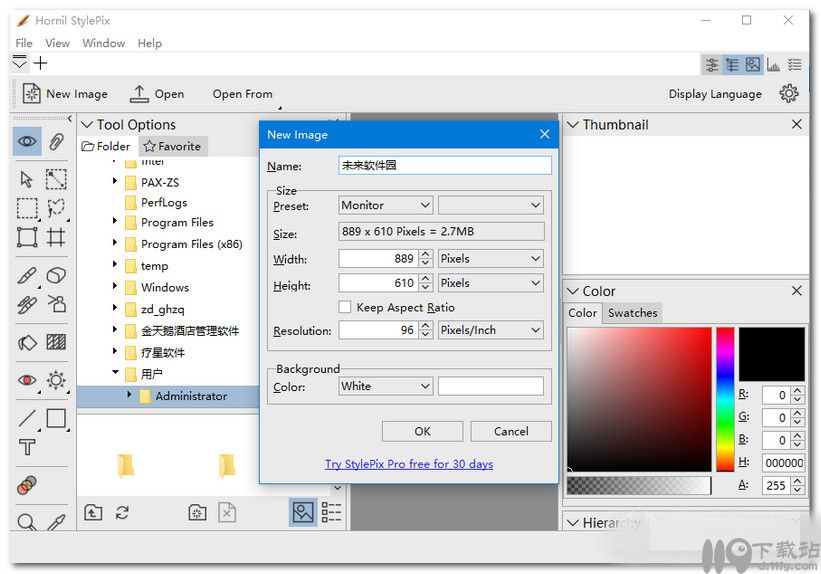
Task: Open the Background Color White dropdown
Action: [385, 387]
